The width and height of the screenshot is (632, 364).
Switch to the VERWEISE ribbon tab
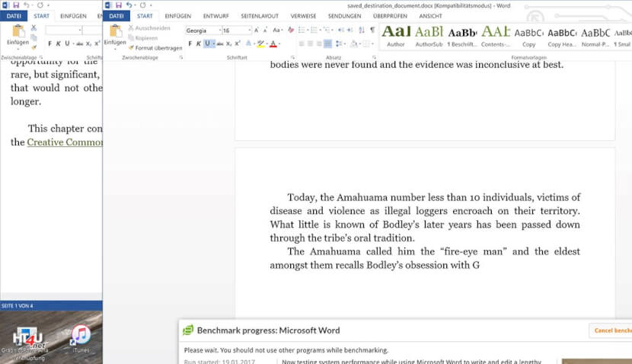click(303, 16)
